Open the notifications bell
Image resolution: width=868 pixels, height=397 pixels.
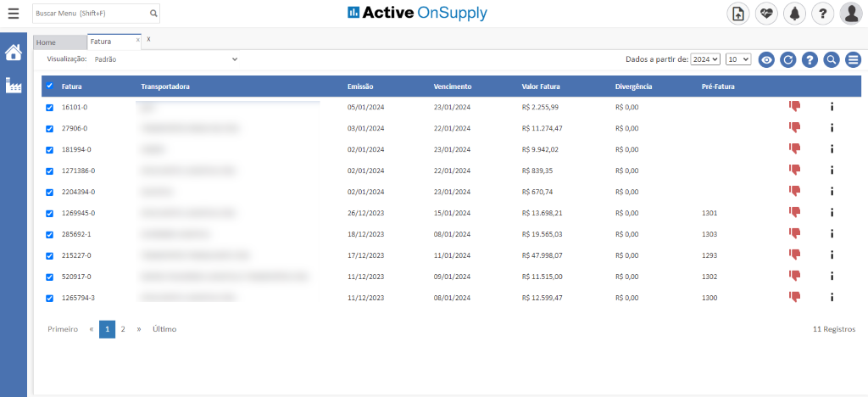tap(794, 14)
